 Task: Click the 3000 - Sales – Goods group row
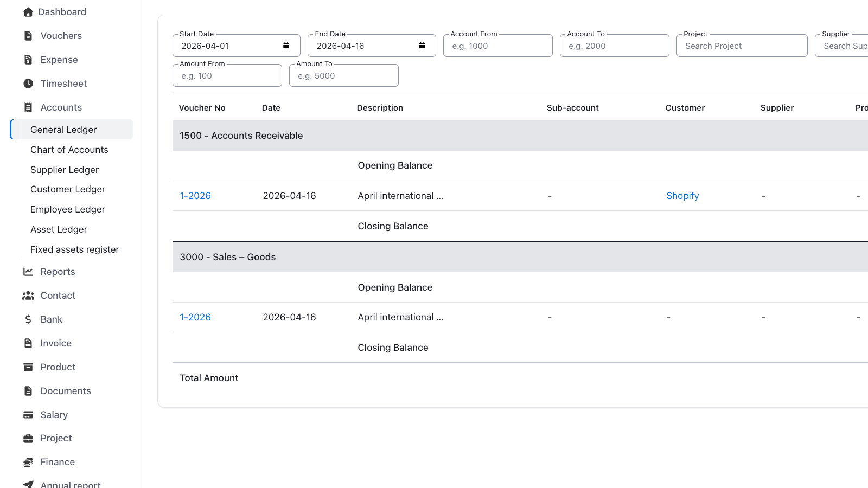click(520, 257)
